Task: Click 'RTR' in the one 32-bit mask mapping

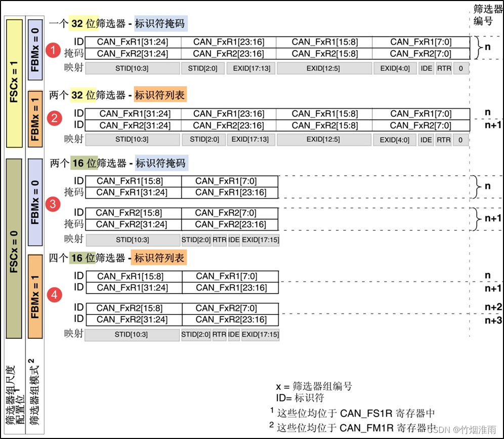Action: (444, 68)
